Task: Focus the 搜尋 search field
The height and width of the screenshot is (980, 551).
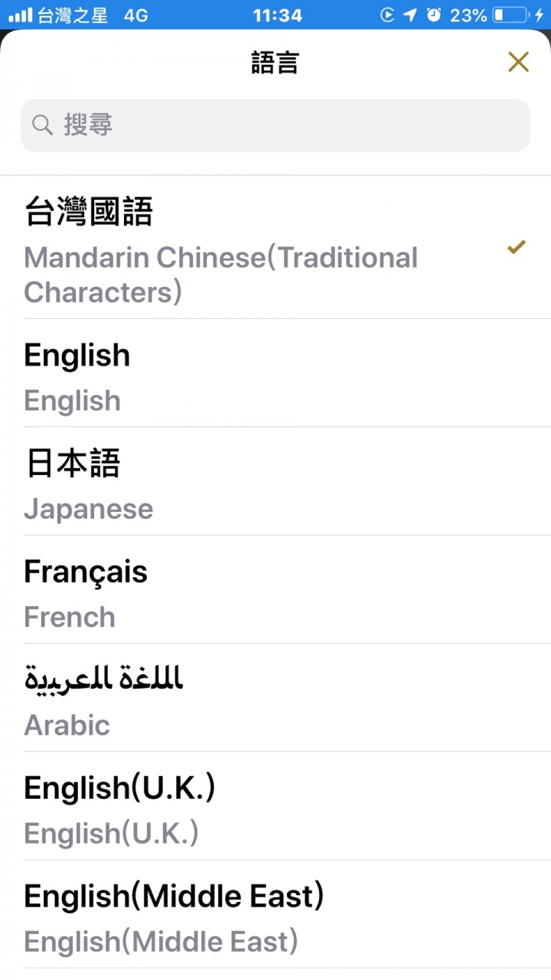Action: point(275,125)
